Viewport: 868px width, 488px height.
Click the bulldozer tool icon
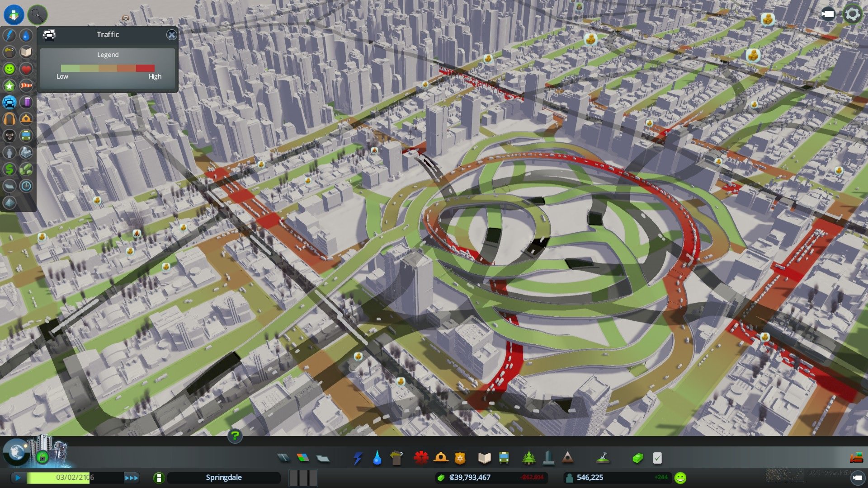(856, 458)
